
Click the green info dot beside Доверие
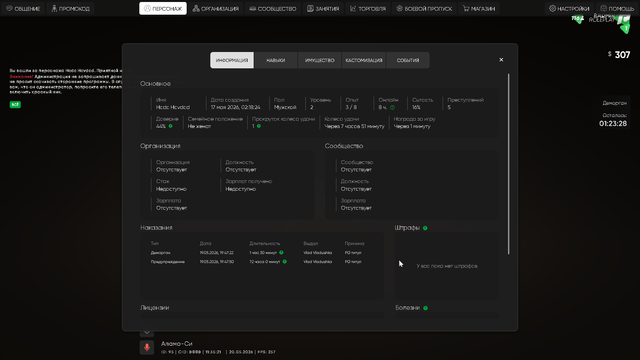tap(171, 126)
